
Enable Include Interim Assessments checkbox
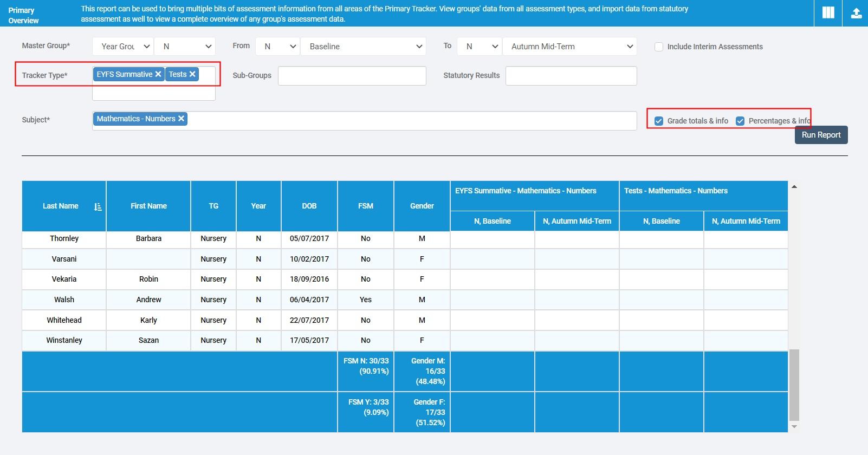pos(659,47)
